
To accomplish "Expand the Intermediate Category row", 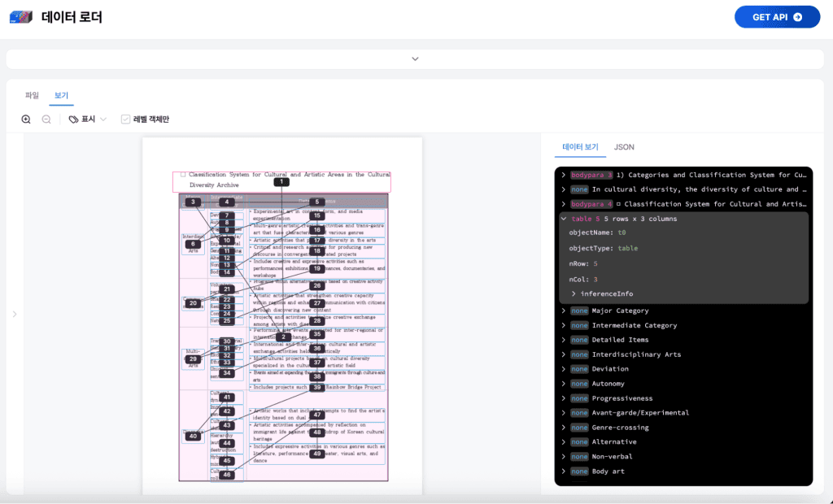I will pyautogui.click(x=564, y=325).
